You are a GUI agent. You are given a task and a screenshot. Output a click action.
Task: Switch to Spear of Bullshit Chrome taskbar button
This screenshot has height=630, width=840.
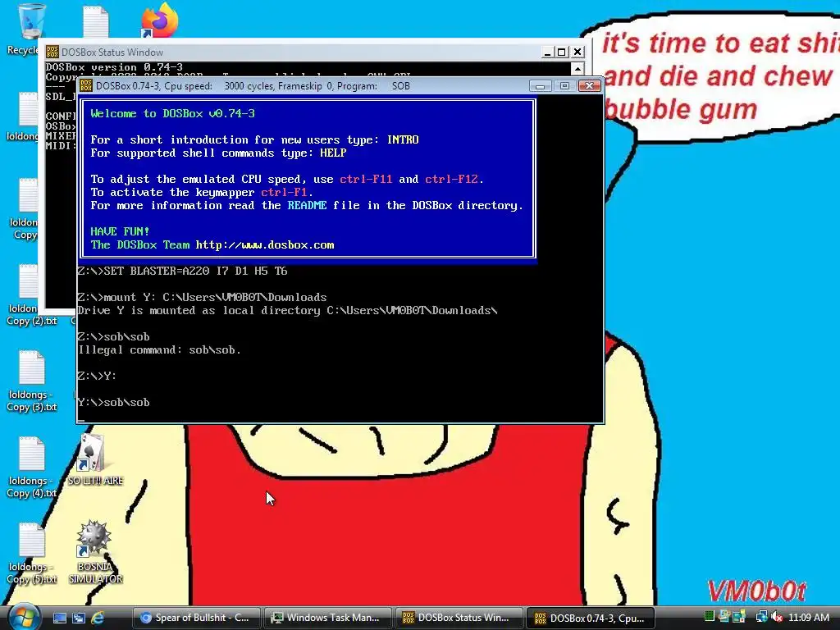point(196,618)
